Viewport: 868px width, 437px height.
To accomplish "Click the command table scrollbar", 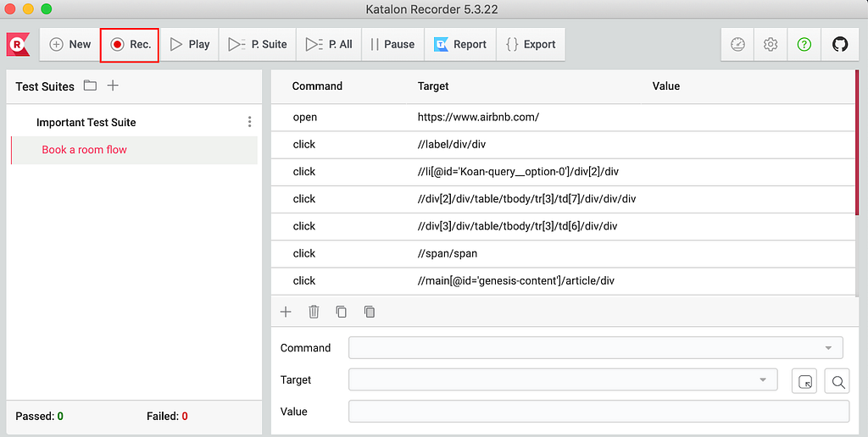I will (857, 143).
